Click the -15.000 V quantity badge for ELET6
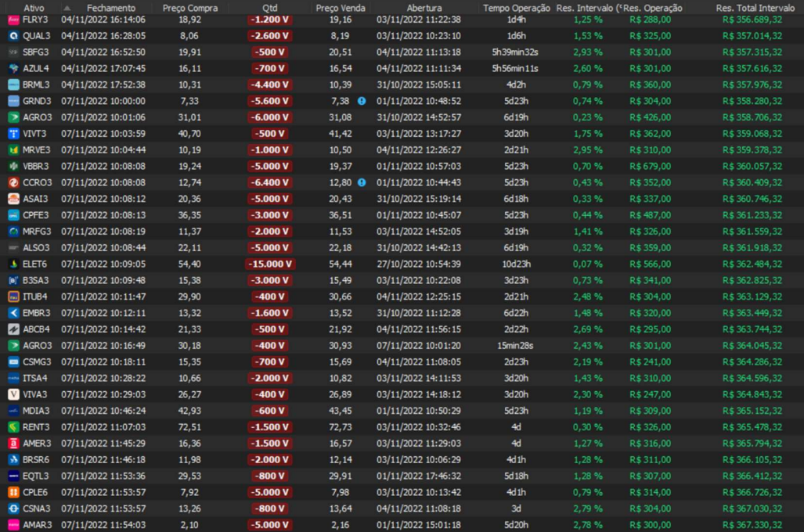The image size is (804, 532). pos(270,264)
